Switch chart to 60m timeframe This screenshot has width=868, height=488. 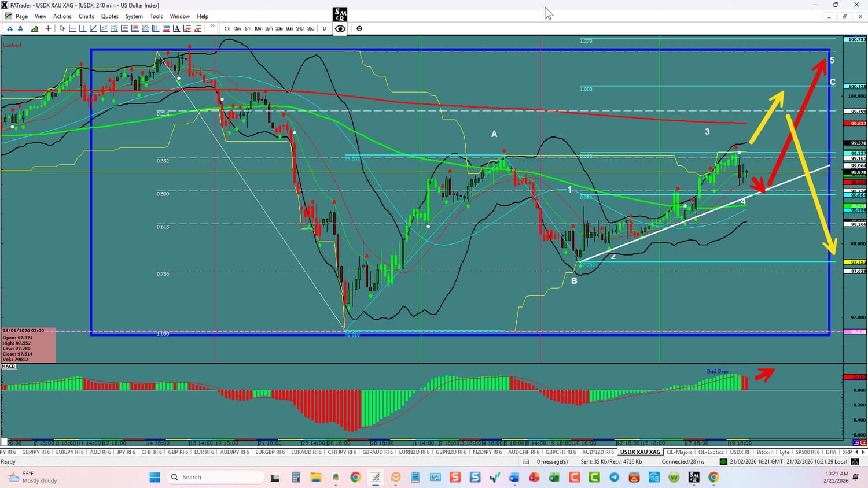point(289,28)
